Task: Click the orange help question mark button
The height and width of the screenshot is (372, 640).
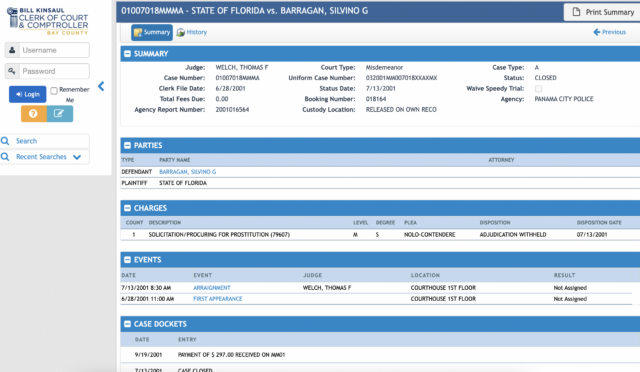Action: pos(33,114)
